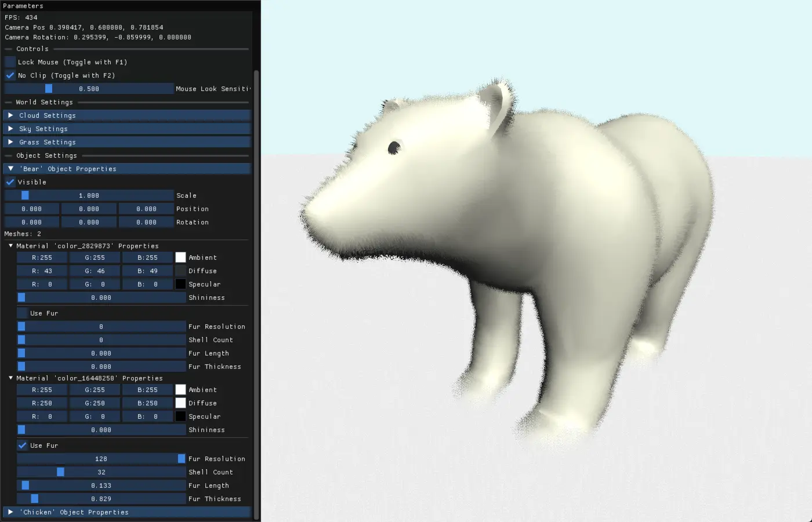812x522 pixels.
Task: Click the Mouse Look Sensitivity slider
Action: (x=89, y=89)
